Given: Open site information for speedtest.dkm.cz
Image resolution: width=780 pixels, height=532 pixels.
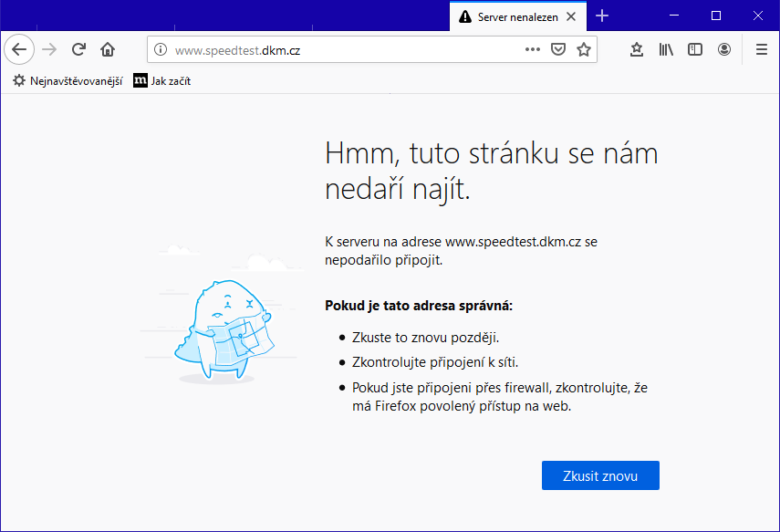Looking at the screenshot, I should click(x=161, y=50).
